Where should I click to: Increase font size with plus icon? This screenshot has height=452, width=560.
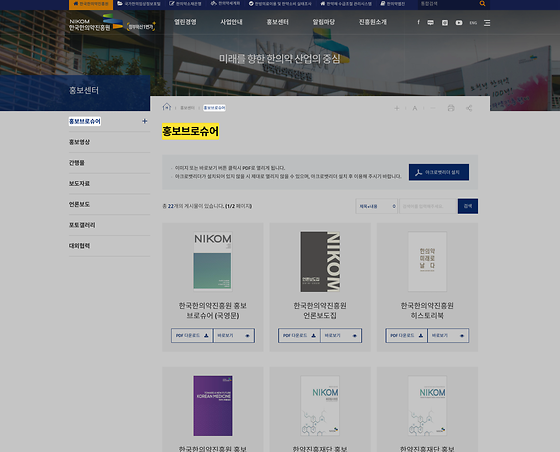(x=396, y=108)
